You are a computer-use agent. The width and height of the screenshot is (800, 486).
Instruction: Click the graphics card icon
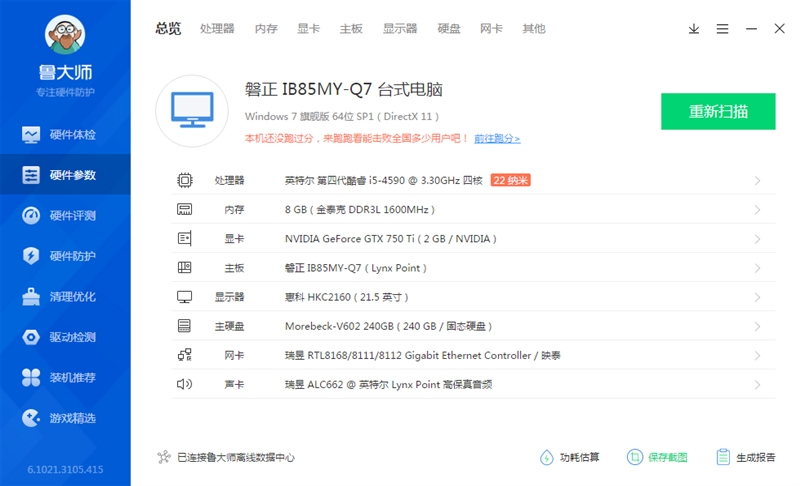pos(185,238)
